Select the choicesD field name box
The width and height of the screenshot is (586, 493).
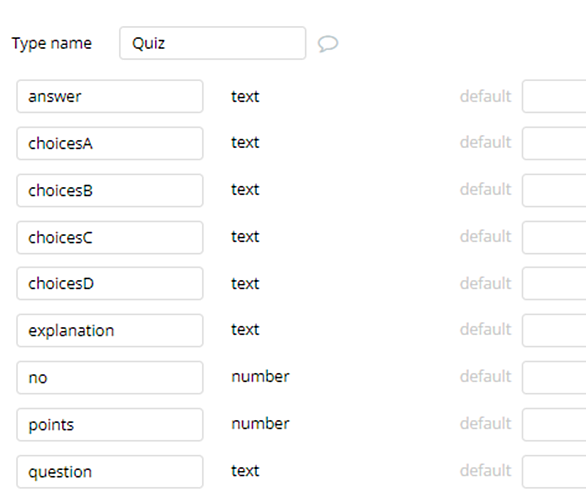(x=110, y=283)
